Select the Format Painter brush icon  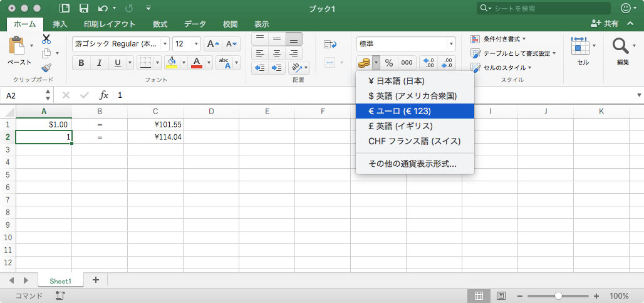[46, 68]
